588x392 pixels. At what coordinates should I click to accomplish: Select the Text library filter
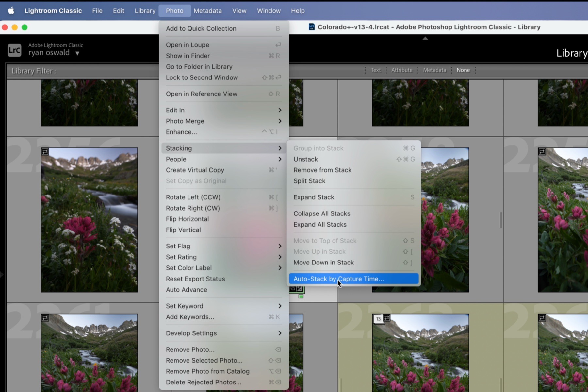click(x=376, y=70)
